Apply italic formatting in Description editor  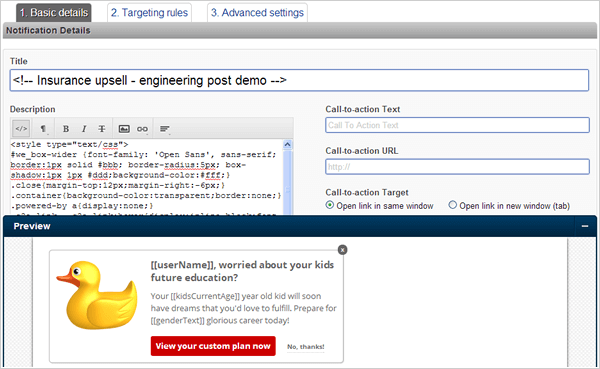(x=84, y=129)
